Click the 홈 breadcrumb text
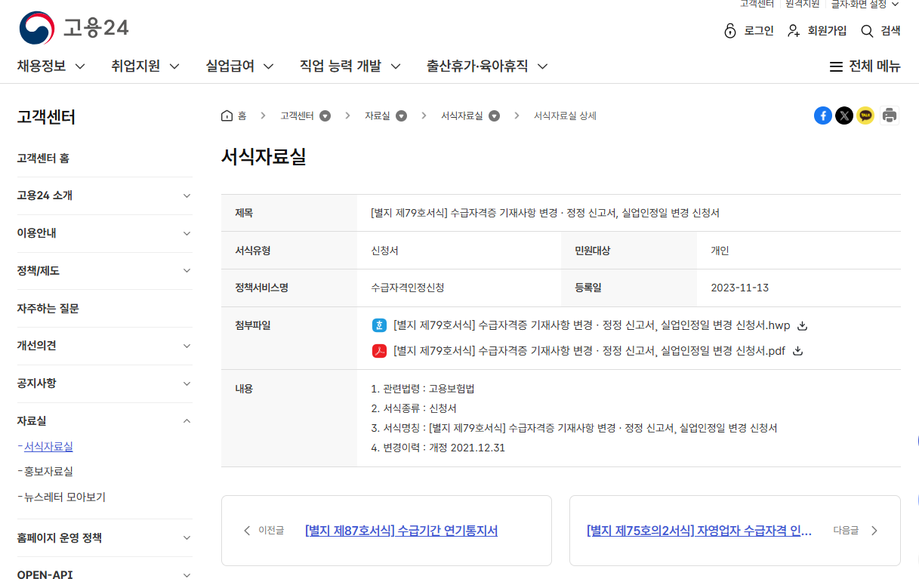The image size is (919, 588). pyautogui.click(x=242, y=115)
